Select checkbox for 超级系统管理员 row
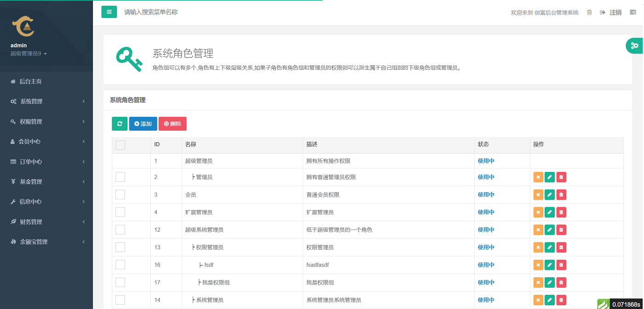This screenshot has width=644, height=309. 120,230
